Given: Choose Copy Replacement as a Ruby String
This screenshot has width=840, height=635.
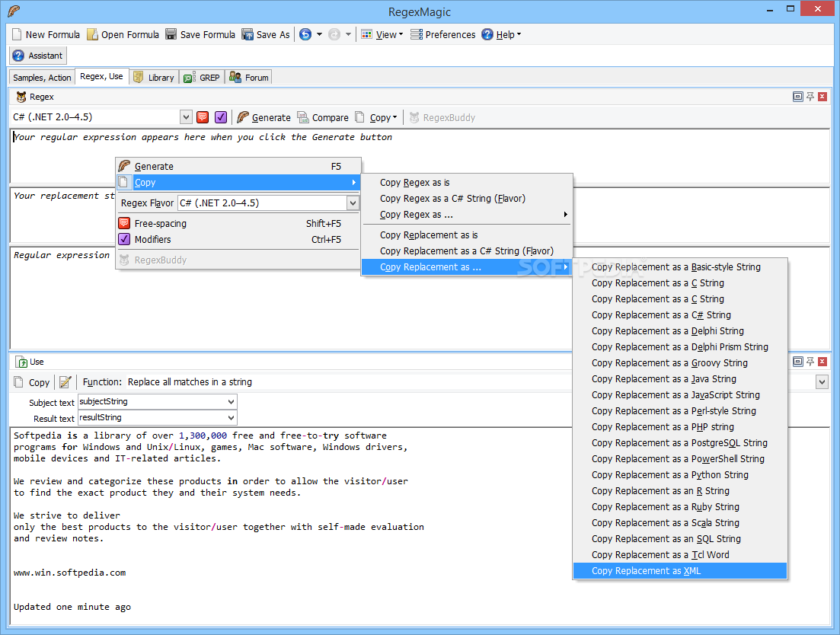Looking at the screenshot, I should coord(680,507).
